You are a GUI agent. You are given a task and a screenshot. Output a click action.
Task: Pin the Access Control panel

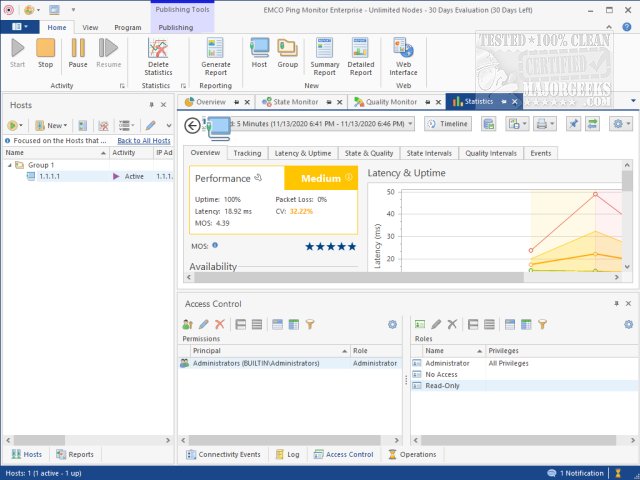pyautogui.click(x=617, y=302)
